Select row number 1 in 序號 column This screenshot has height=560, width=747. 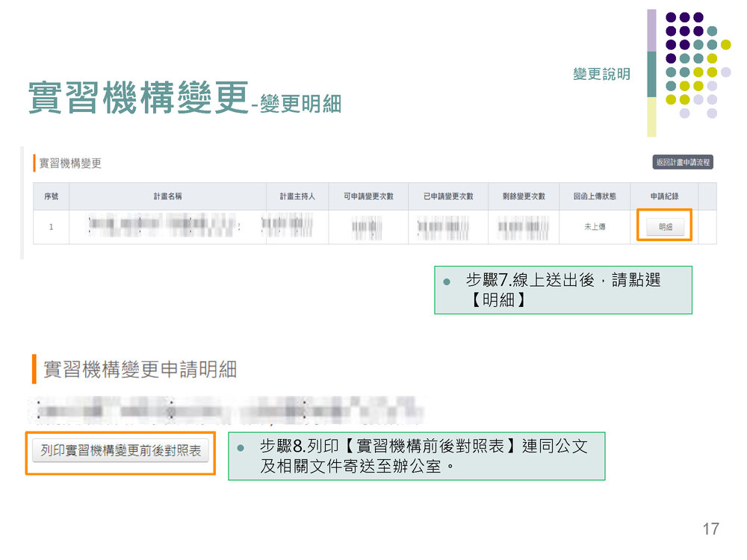(x=51, y=227)
